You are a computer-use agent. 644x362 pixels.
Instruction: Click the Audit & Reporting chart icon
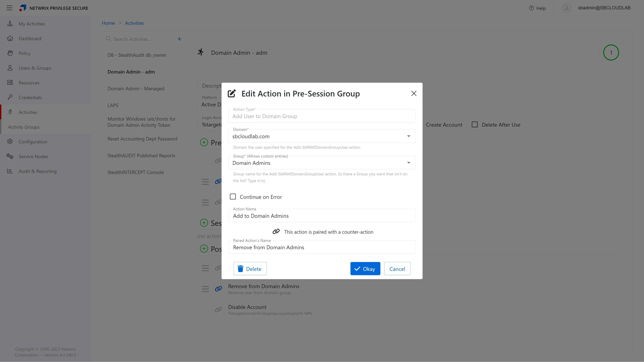[x=10, y=171]
